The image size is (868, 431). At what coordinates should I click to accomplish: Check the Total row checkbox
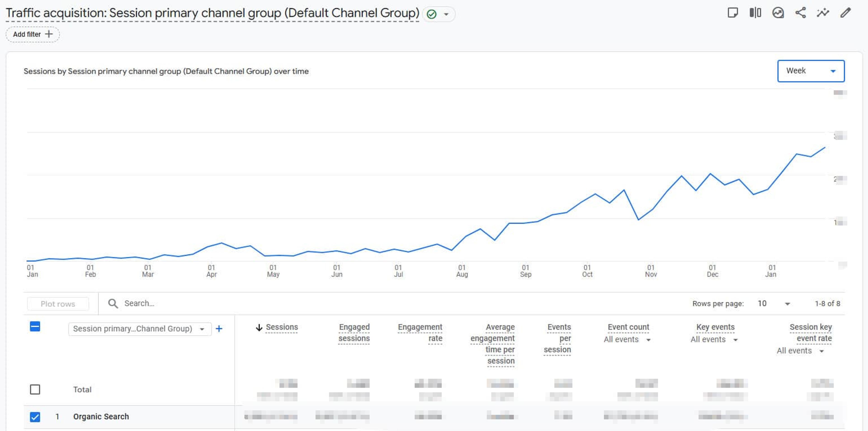[x=35, y=390]
